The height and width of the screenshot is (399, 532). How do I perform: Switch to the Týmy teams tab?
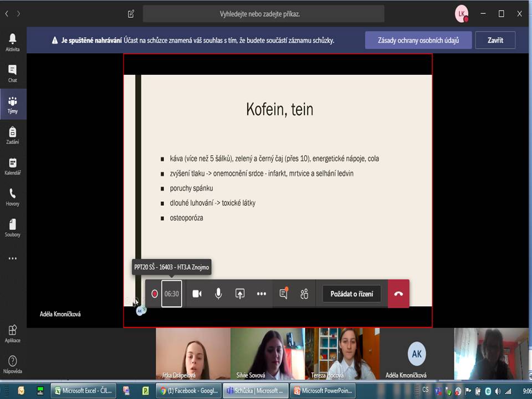[x=12, y=104]
